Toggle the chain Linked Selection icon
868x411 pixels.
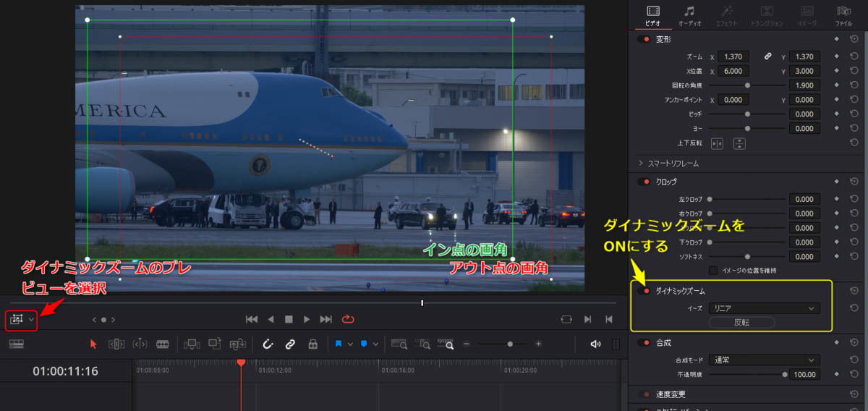point(290,344)
